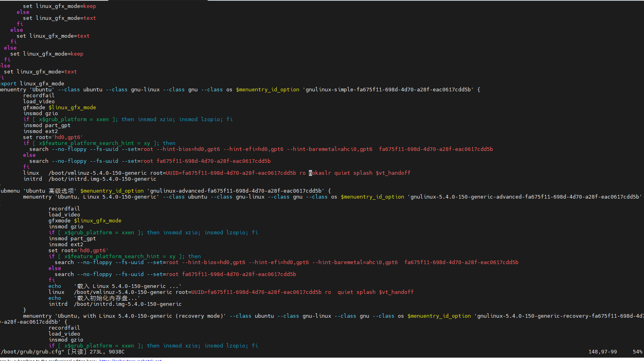Place cursor on the word nokaslr

pyautogui.click(x=320, y=173)
